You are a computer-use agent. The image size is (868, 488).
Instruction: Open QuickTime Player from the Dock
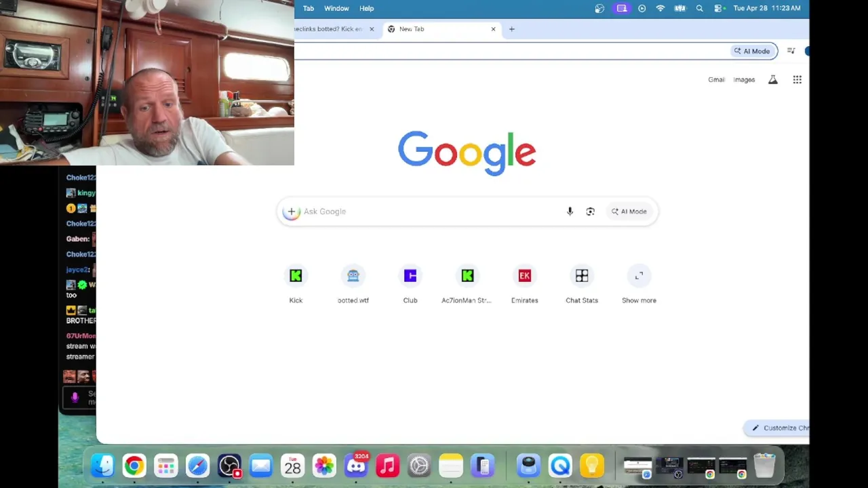[x=561, y=466]
